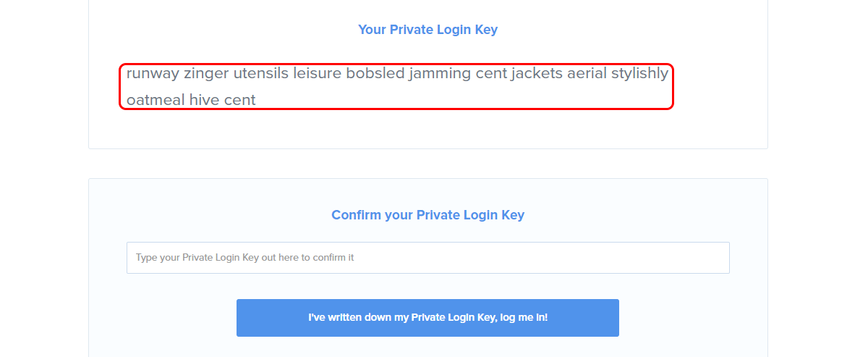Select the word 'leisure' in the key
This screenshot has height=357, width=868.
[317, 74]
